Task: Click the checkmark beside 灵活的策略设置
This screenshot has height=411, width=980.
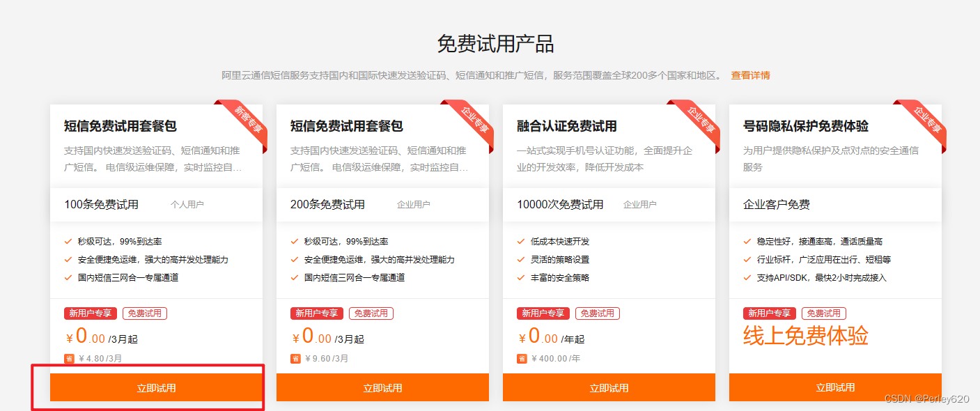Action: point(521,260)
